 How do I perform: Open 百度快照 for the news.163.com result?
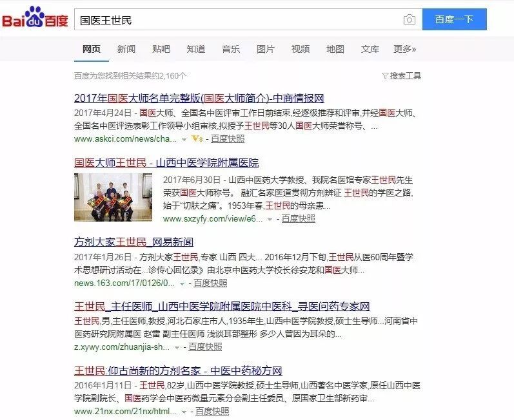point(210,283)
